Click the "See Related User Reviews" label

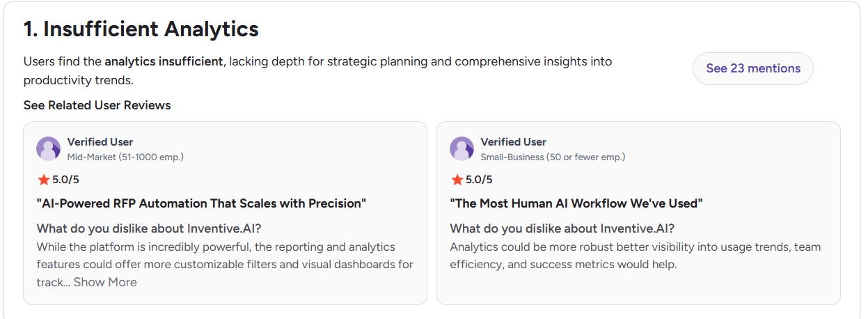97,105
